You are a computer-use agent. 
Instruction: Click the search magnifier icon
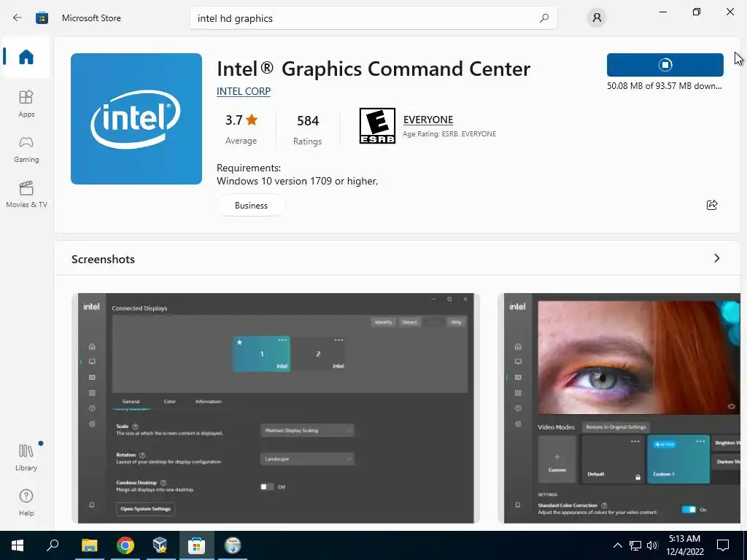click(543, 18)
